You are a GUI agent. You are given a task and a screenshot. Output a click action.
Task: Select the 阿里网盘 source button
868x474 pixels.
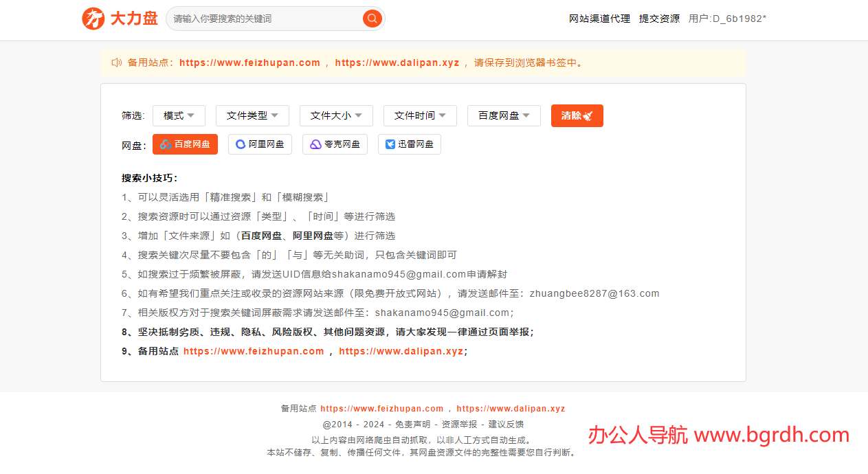coord(260,144)
